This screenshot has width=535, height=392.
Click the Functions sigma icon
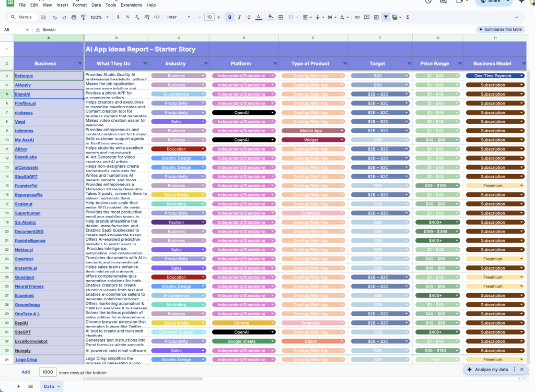(408, 17)
